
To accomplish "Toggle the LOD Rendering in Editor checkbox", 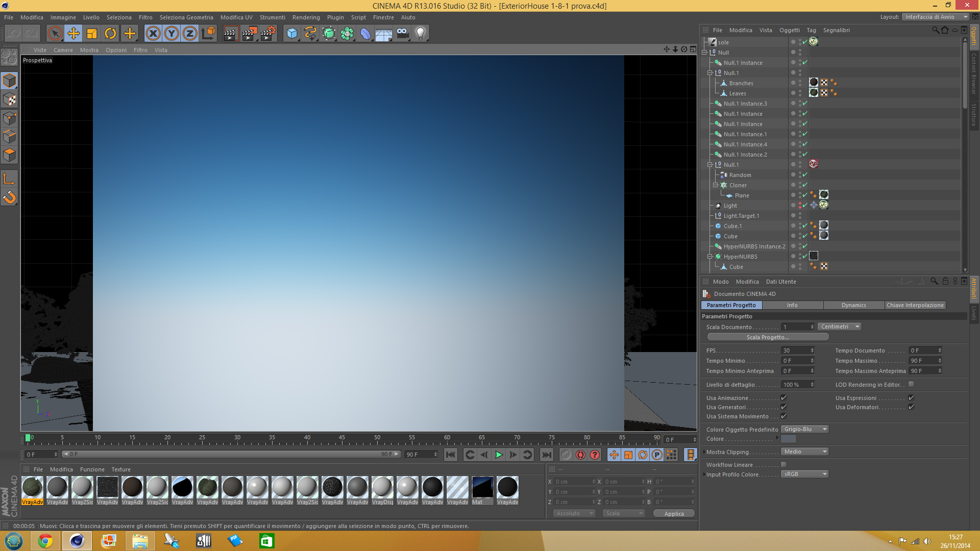I will 911,384.
